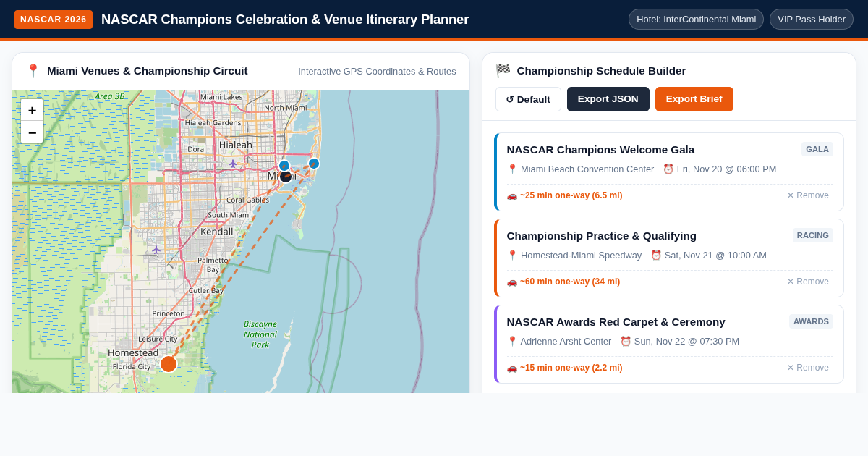The height and width of the screenshot is (456, 868).
Task: Click the RACING tag on the second card
Action: 813,235
